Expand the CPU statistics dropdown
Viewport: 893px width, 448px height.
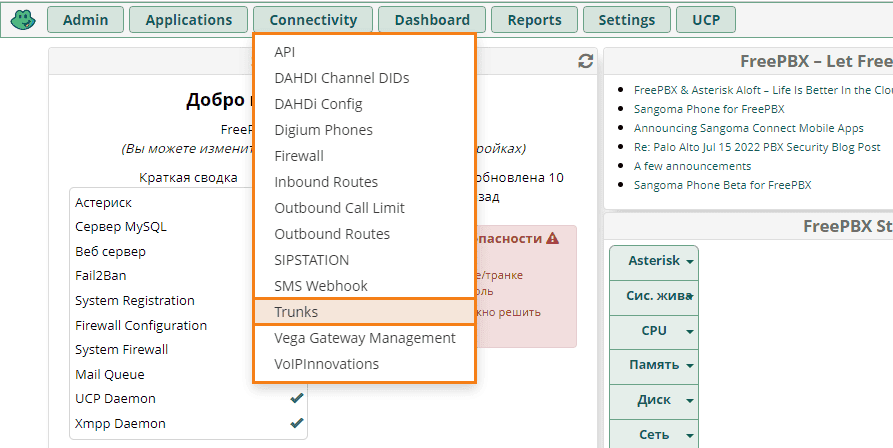click(x=654, y=331)
